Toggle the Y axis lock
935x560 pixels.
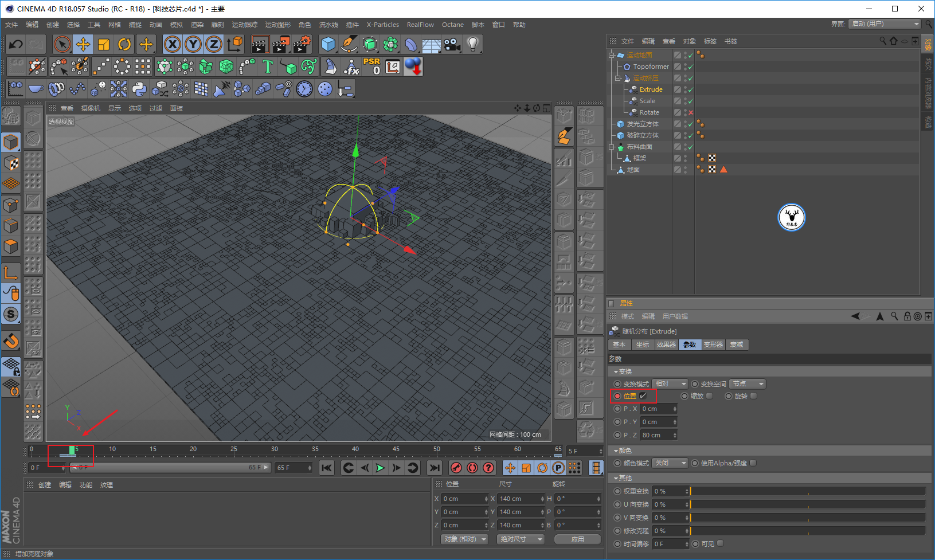[x=193, y=44]
